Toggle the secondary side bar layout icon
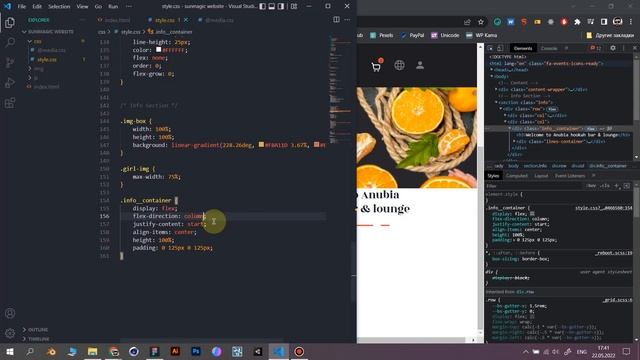 (281, 6)
